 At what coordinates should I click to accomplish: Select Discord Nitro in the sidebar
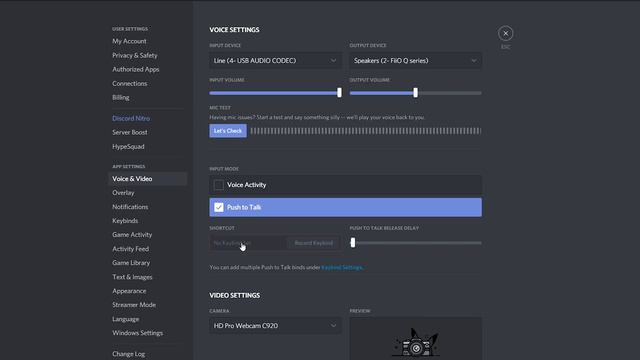[x=131, y=118]
